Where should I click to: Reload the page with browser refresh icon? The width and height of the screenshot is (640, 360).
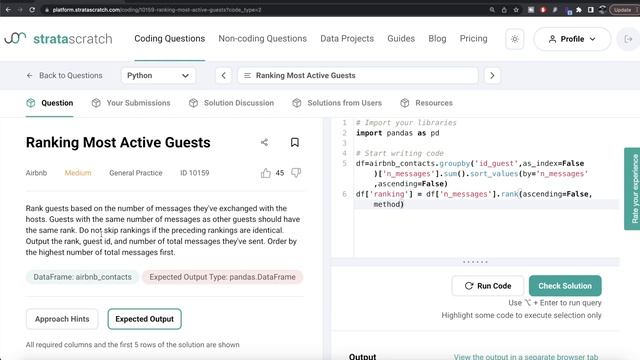pyautogui.click(x=32, y=9)
